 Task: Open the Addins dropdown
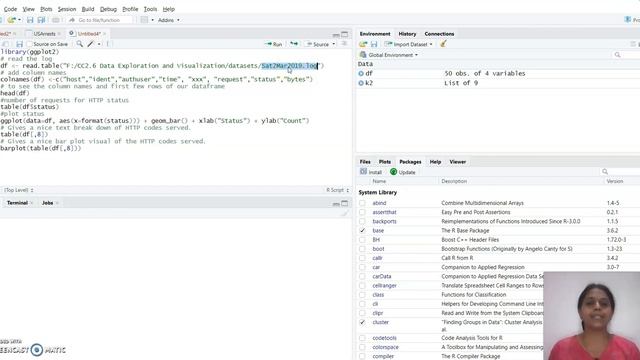pyautogui.click(x=169, y=20)
